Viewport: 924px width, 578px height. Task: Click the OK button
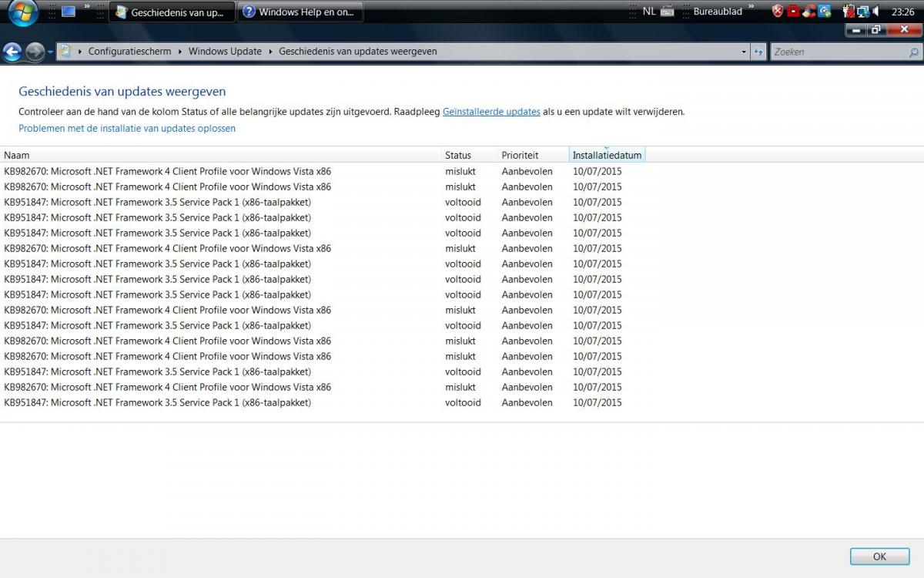(879, 556)
